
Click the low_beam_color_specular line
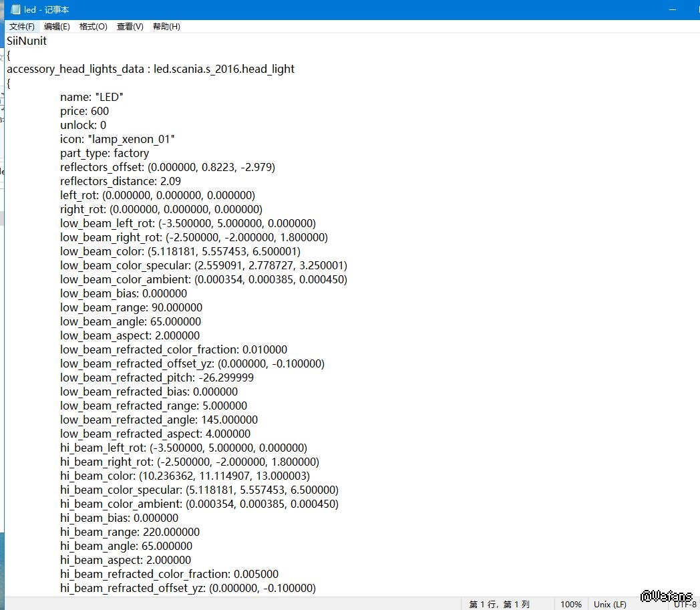tap(204, 266)
